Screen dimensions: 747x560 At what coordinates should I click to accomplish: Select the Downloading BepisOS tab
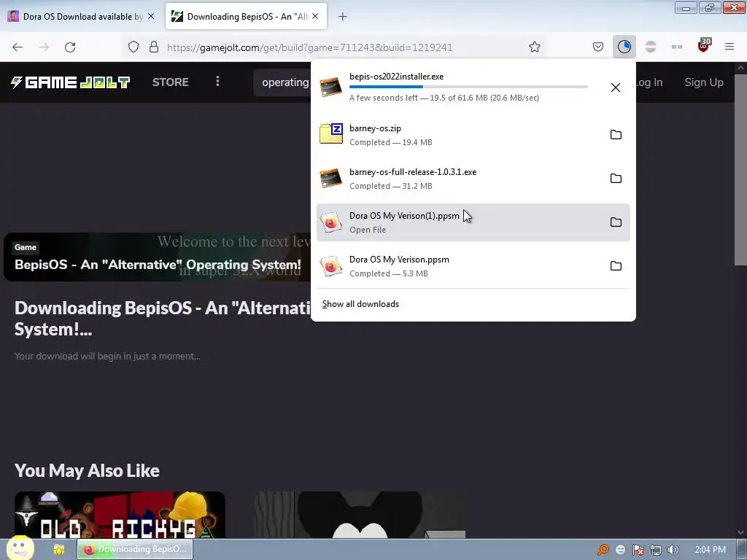pyautogui.click(x=246, y=16)
